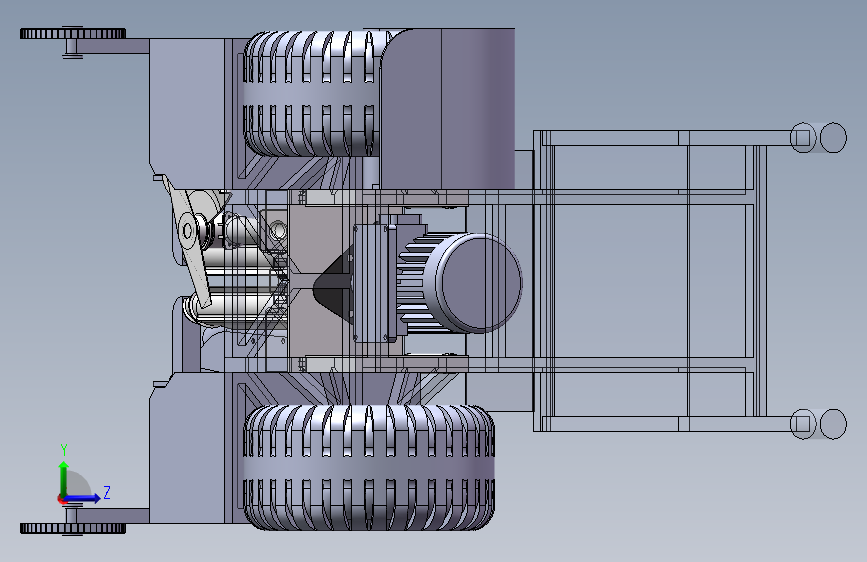Click the 'Z' axis label
Viewport: 867px width, 562px height.
[107, 492]
